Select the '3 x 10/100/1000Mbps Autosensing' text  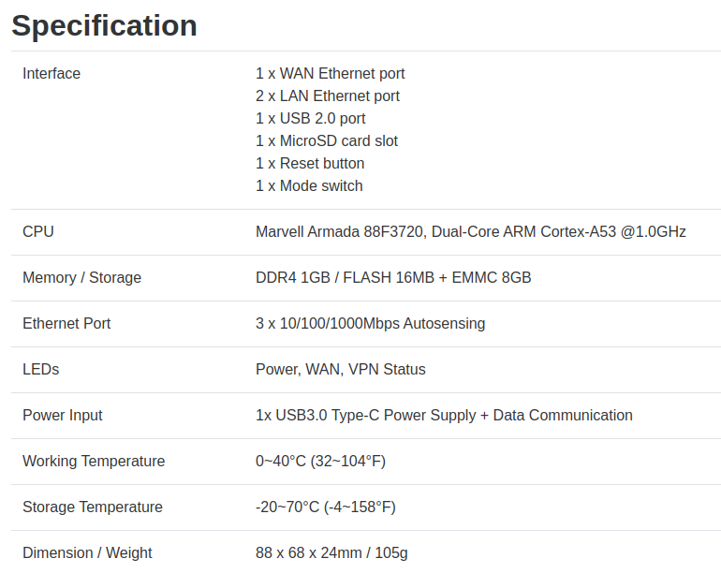pos(370,324)
